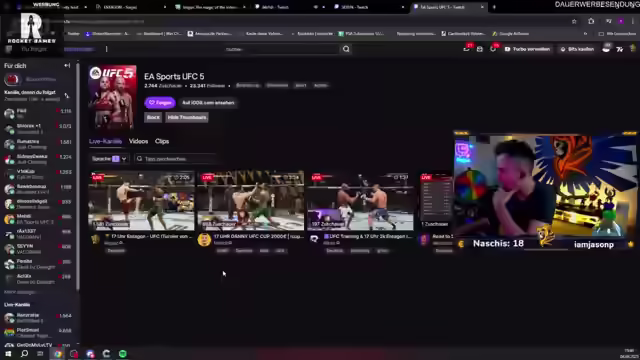Viewport: 640px width, 360px height.
Task: Open Spotify from the taskbar
Action: coord(123,353)
